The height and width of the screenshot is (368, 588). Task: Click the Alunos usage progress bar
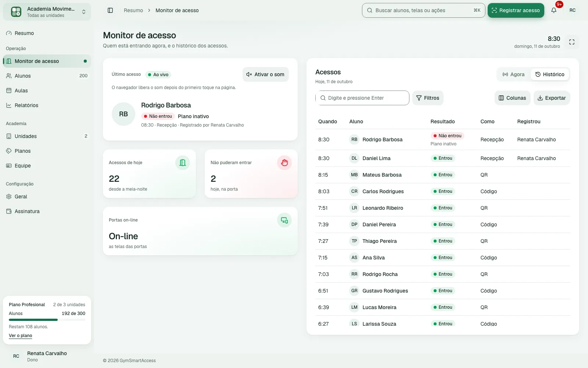(47, 320)
